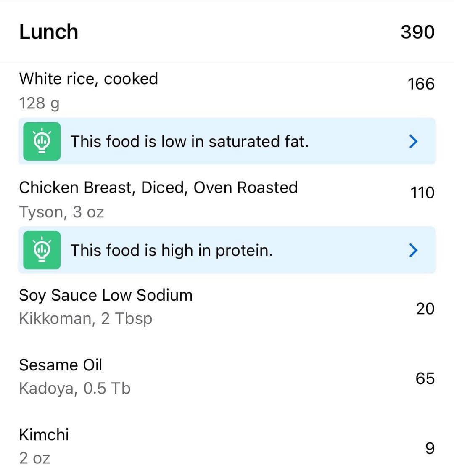Screen dimensions: 454x476
Task: Tap the lightbulb icon beside the high protein insight
Action: [42, 250]
